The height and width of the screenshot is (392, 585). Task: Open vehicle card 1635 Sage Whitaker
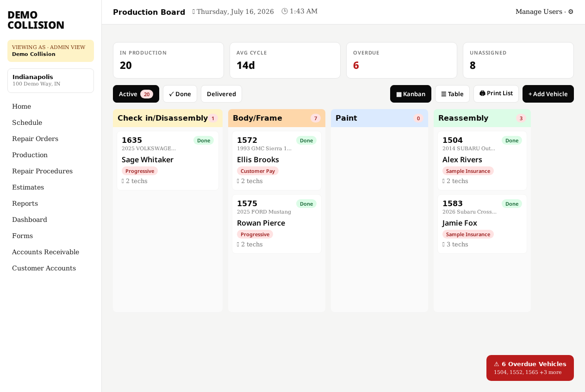coord(168,160)
